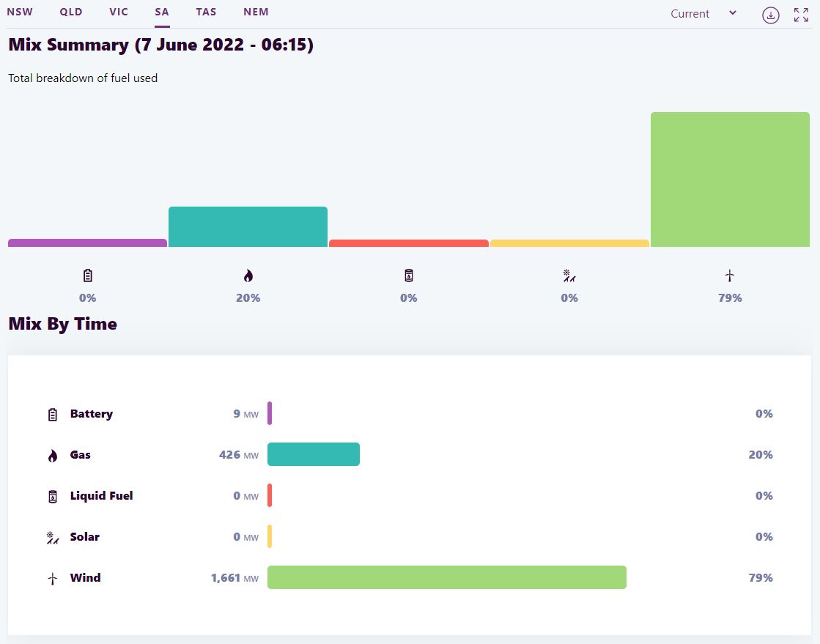Select the VIC region tab

point(119,12)
